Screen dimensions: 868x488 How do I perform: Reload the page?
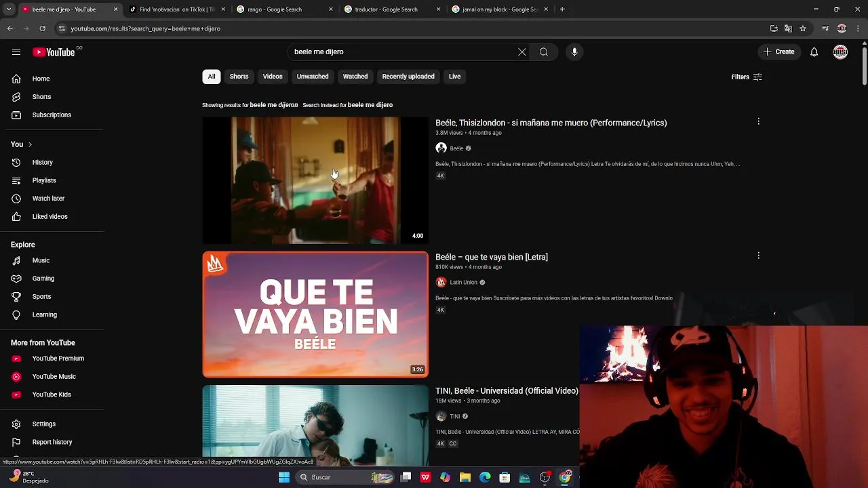click(42, 28)
